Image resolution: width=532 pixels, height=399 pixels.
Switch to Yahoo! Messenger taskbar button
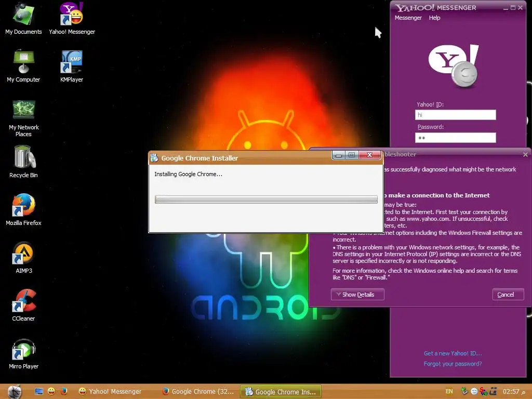110,392
